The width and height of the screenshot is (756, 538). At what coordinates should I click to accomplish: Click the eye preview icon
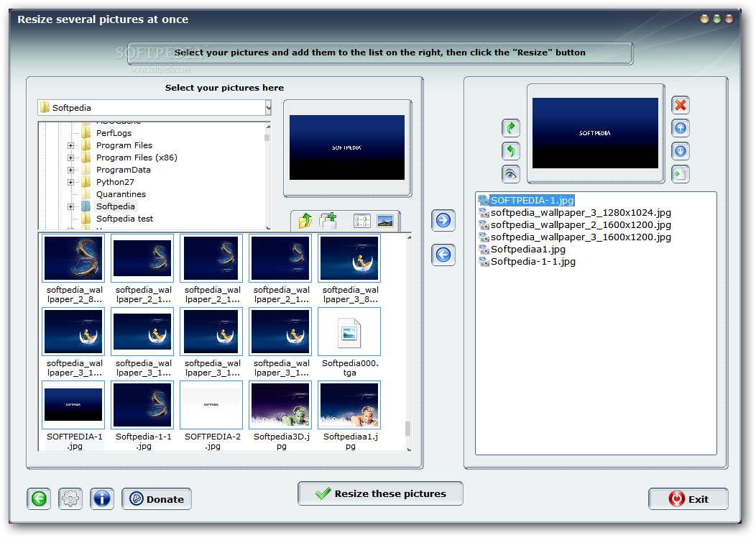tap(511, 174)
